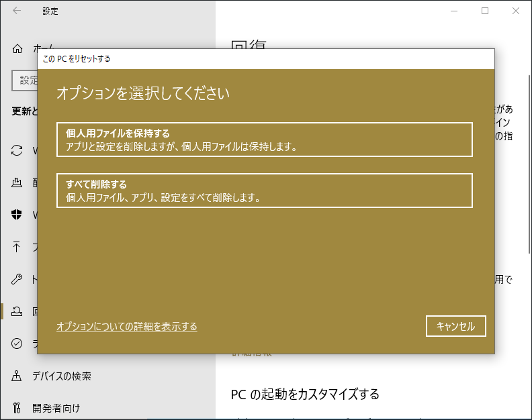Screen dimensions: 532x420
Task: Open the Home icon in settings sidebar
Action: [17, 49]
